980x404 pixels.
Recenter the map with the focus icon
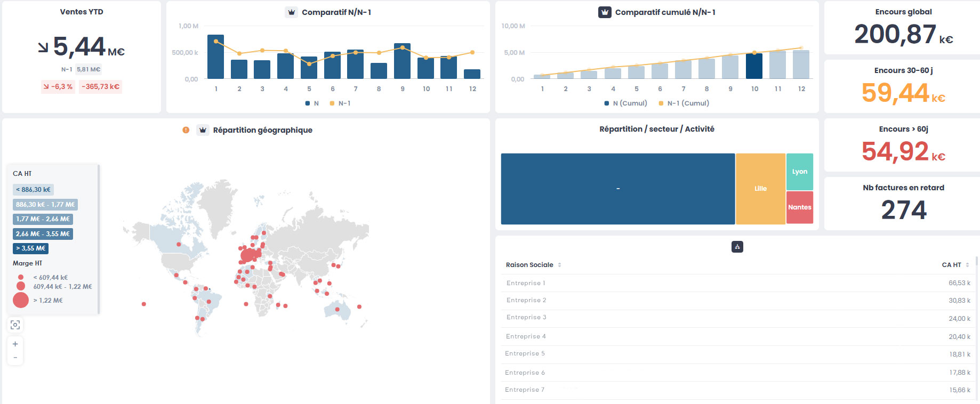pyautogui.click(x=15, y=325)
